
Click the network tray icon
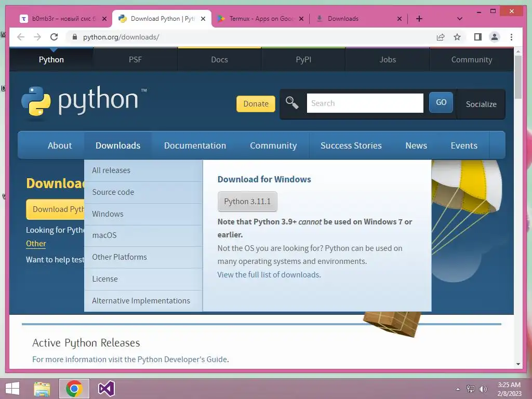click(x=471, y=389)
